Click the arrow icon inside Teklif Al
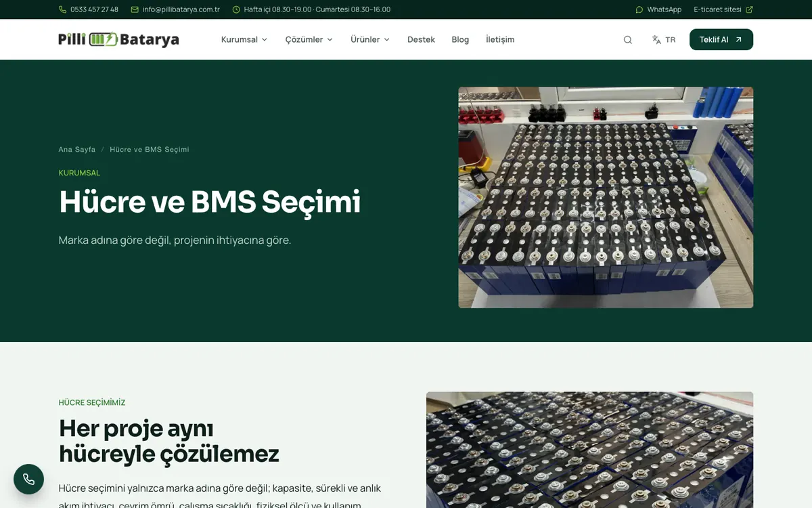The image size is (812, 508). [x=738, y=39]
